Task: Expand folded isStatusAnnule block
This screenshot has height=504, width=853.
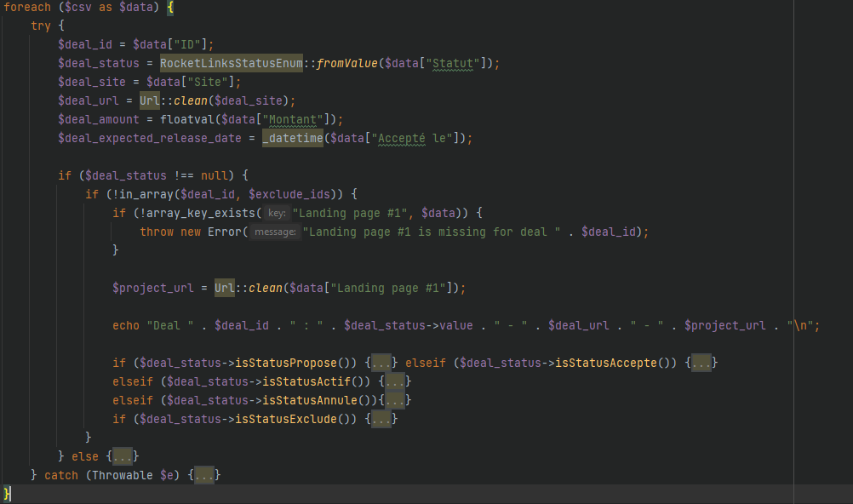Action: click(395, 400)
